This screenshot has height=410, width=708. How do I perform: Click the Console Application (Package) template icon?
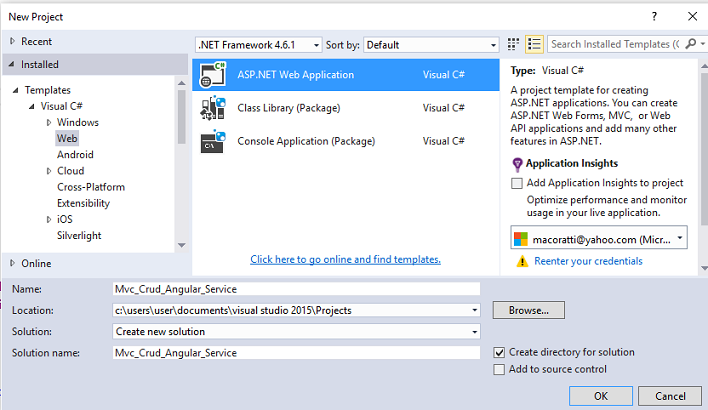coord(213,141)
